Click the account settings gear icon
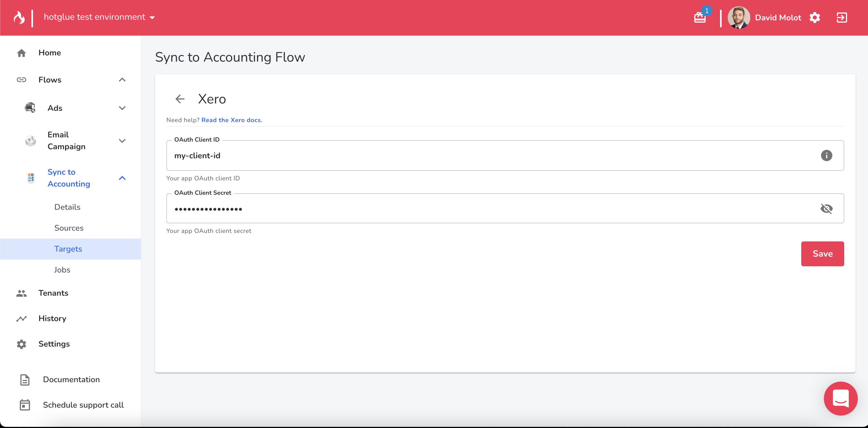Image resolution: width=868 pixels, height=428 pixels. [x=815, y=18]
